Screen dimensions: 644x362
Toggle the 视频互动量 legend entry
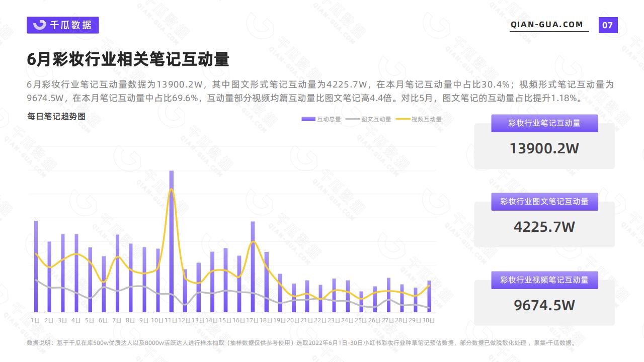[419, 119]
